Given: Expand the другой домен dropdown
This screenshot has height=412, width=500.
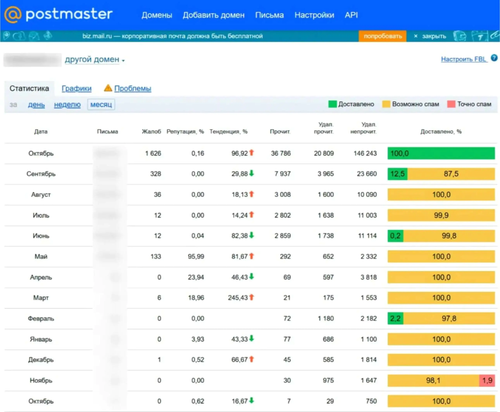Looking at the screenshot, I should point(95,60).
